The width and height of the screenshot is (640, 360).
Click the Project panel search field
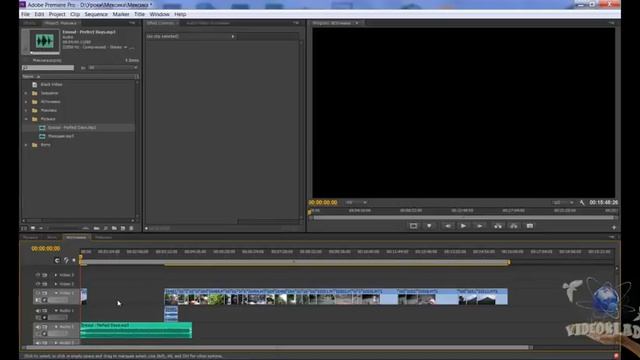pyautogui.click(x=48, y=68)
